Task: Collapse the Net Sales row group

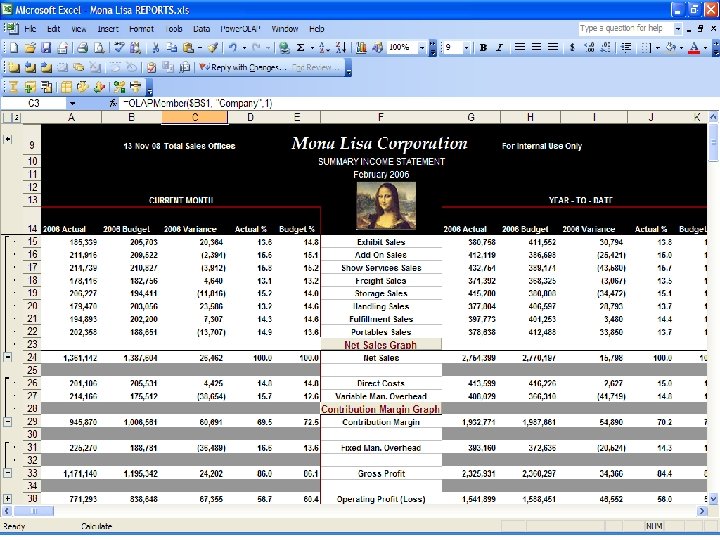Action: coord(8,357)
